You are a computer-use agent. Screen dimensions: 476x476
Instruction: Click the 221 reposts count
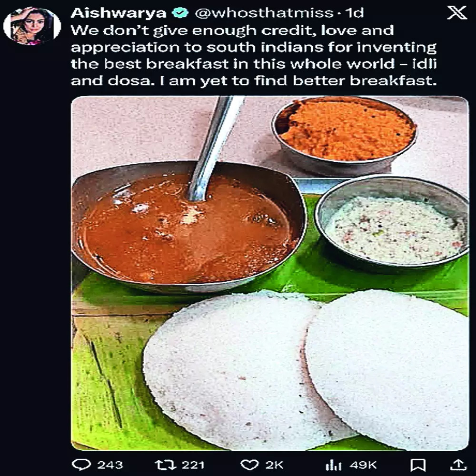tap(192, 465)
